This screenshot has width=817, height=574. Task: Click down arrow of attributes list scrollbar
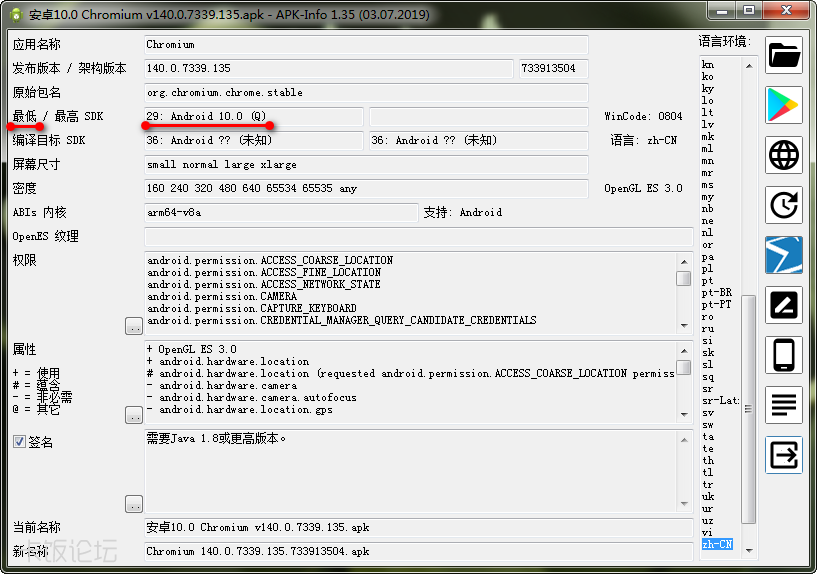click(684, 415)
